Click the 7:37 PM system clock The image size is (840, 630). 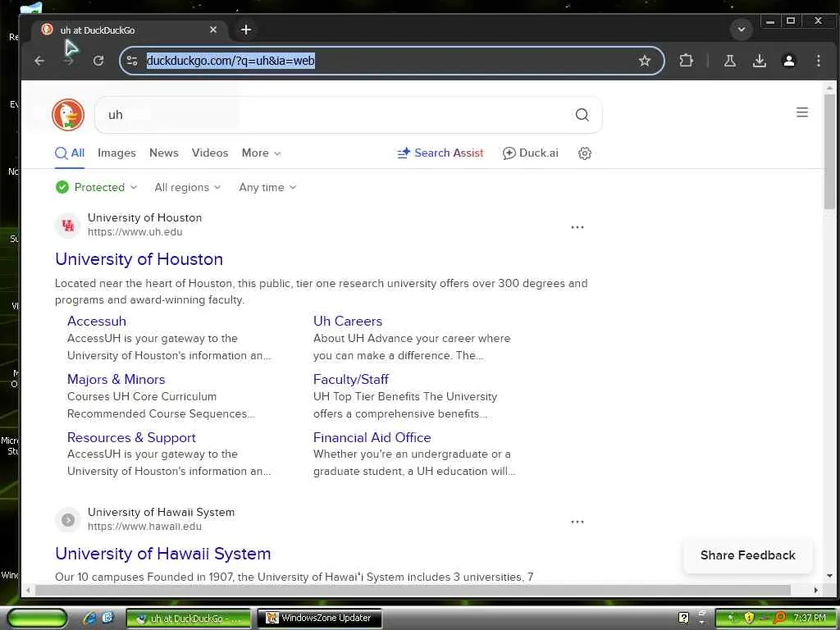tap(809, 618)
